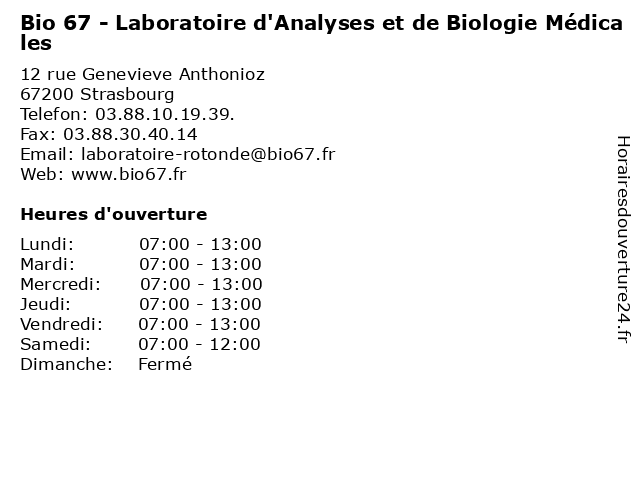Click the Bio 67 laboratory title heading
Image resolution: width=640 pixels, height=480 pixels.
pyautogui.click(x=322, y=33)
